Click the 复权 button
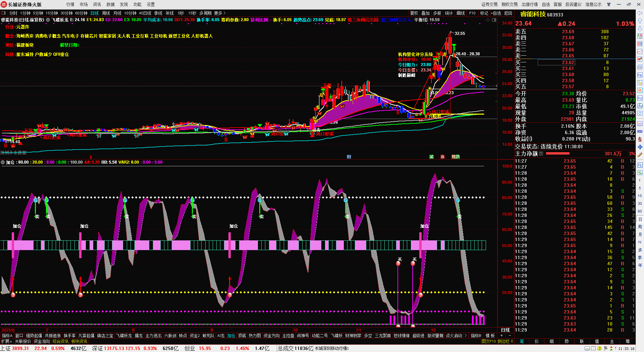 (414, 13)
